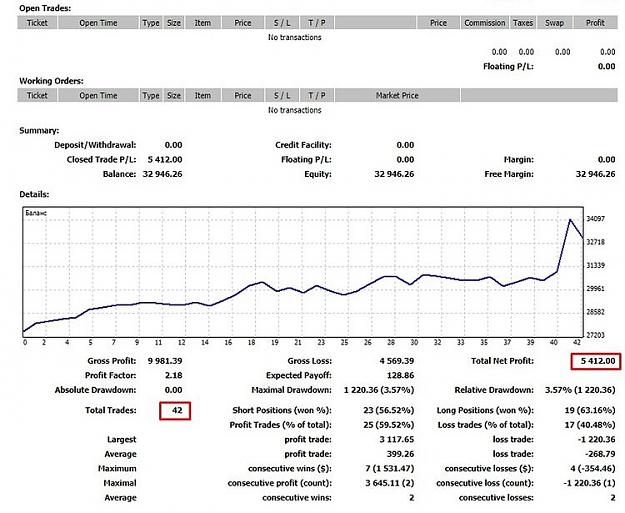625x513 pixels.
Task: Select the Size header in Open Trades table
Action: coord(174,23)
